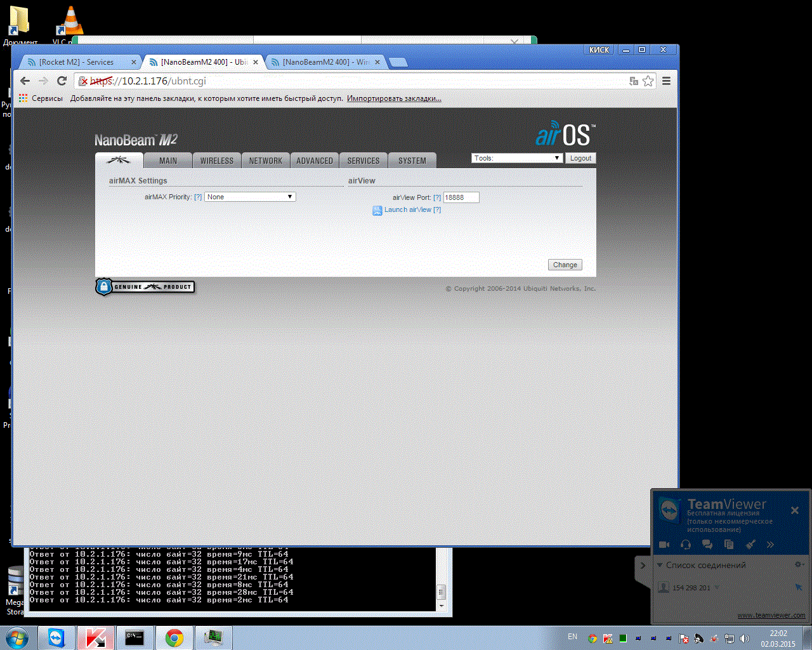Viewport: 812px width, 650px height.
Task: Open TeamViewer from the taskbar
Action: click(56, 638)
